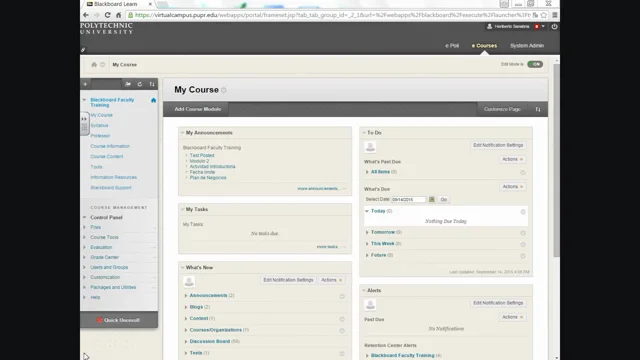Click settings icon on Announcements row

[342, 296]
